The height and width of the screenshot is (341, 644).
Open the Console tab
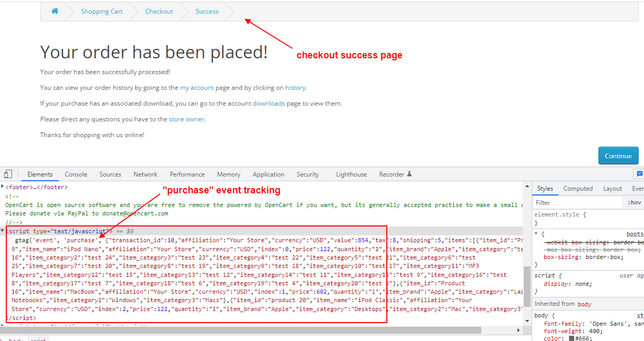point(76,174)
